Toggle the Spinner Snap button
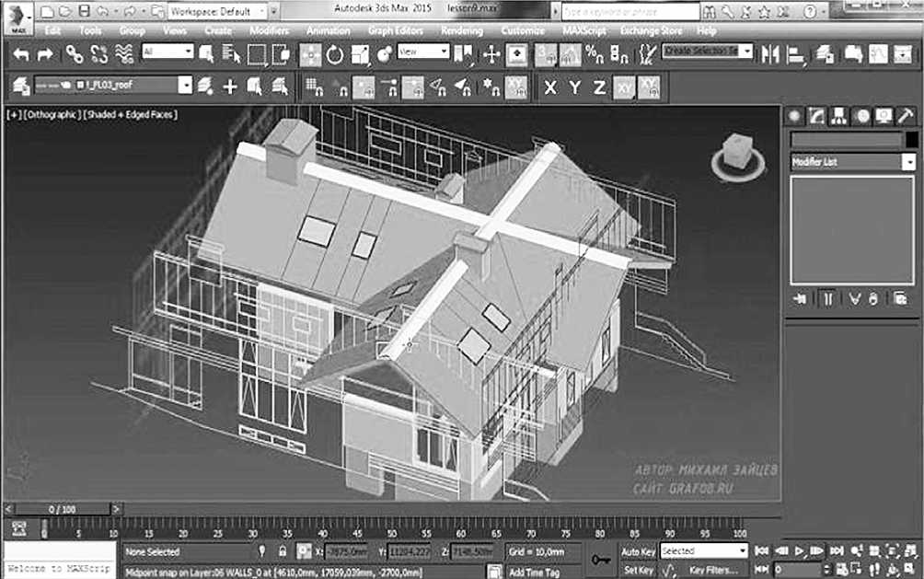Image resolution: width=924 pixels, height=579 pixels. point(618,55)
